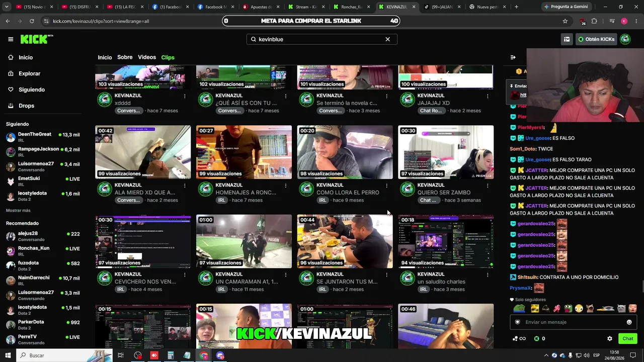Open a new browser tab

(x=516, y=7)
